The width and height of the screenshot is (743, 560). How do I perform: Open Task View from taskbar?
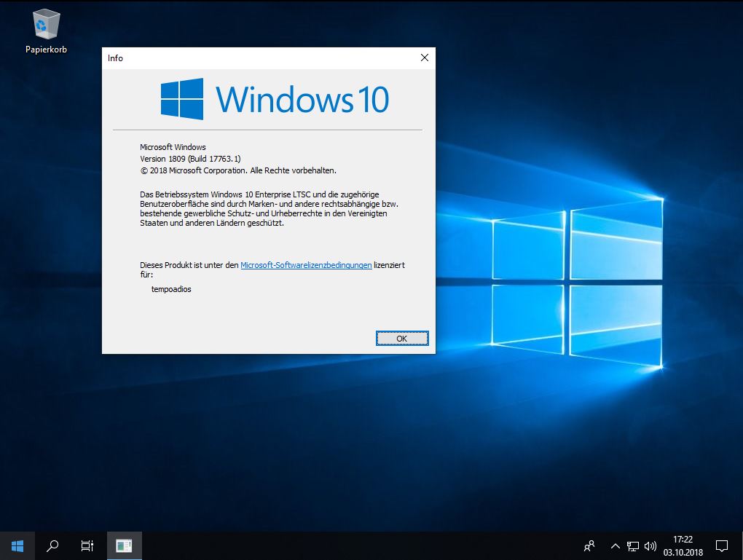tap(87, 545)
